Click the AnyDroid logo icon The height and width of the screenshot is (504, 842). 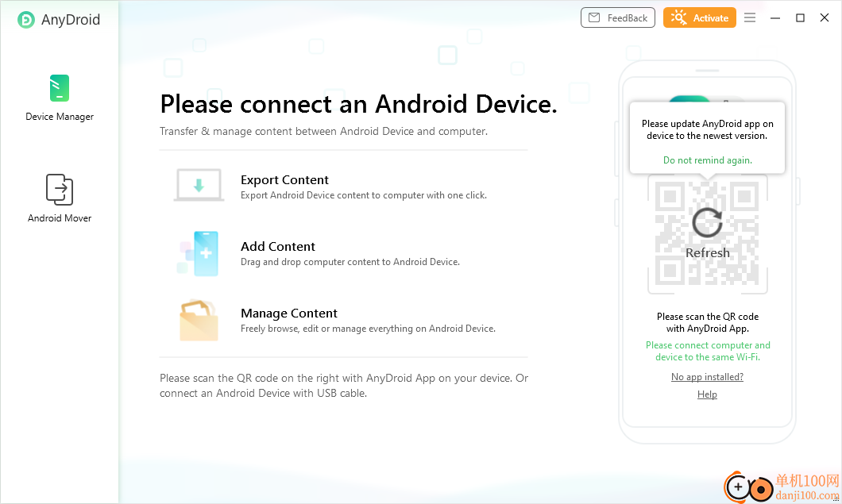tap(25, 19)
